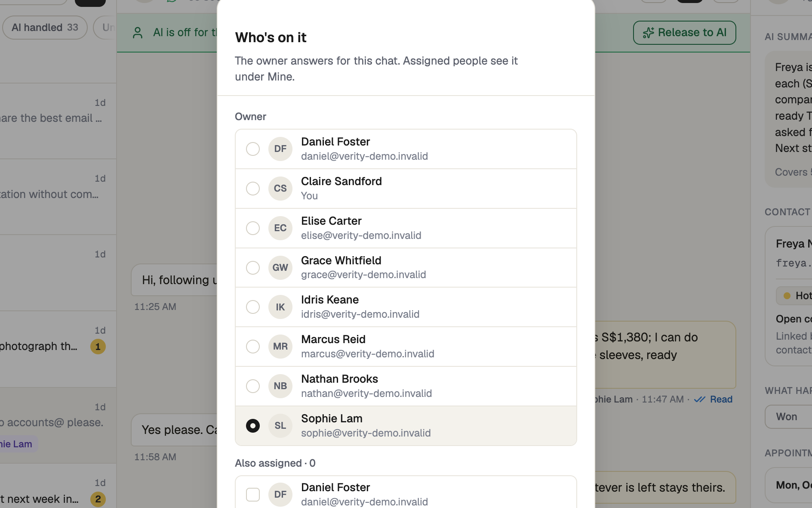Click the sparkle icon on Release to AI
The image size is (812, 508).
click(648, 33)
